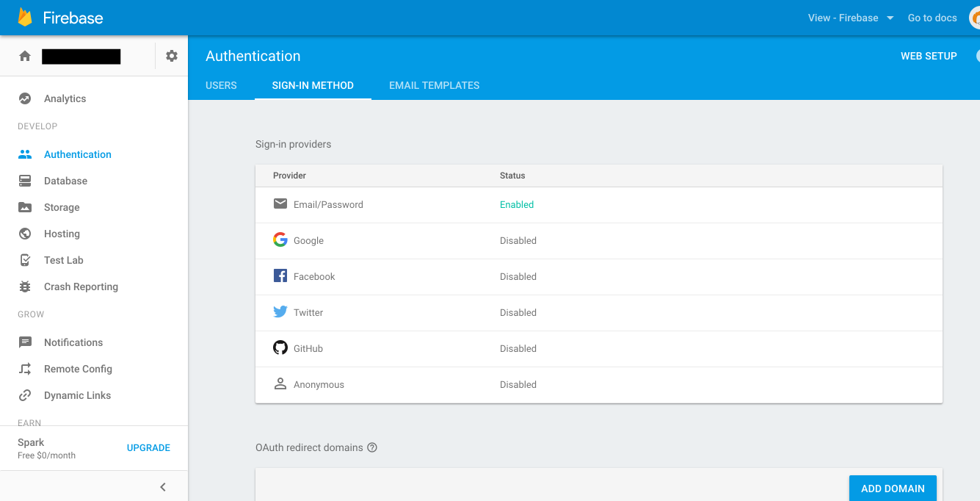Click the Spark plan name
The width and height of the screenshot is (980, 501).
click(x=31, y=442)
